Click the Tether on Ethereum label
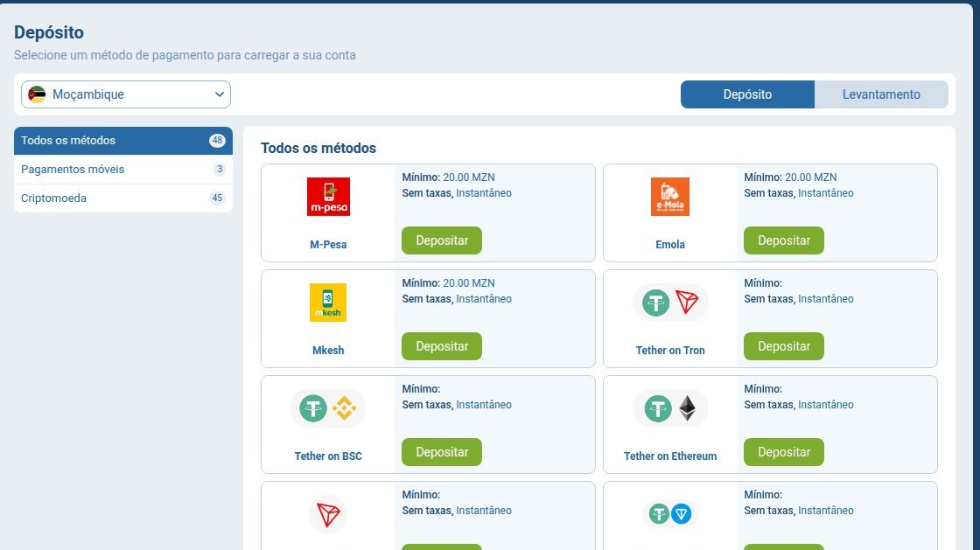Viewport: 980px width, 550px height. (x=670, y=456)
